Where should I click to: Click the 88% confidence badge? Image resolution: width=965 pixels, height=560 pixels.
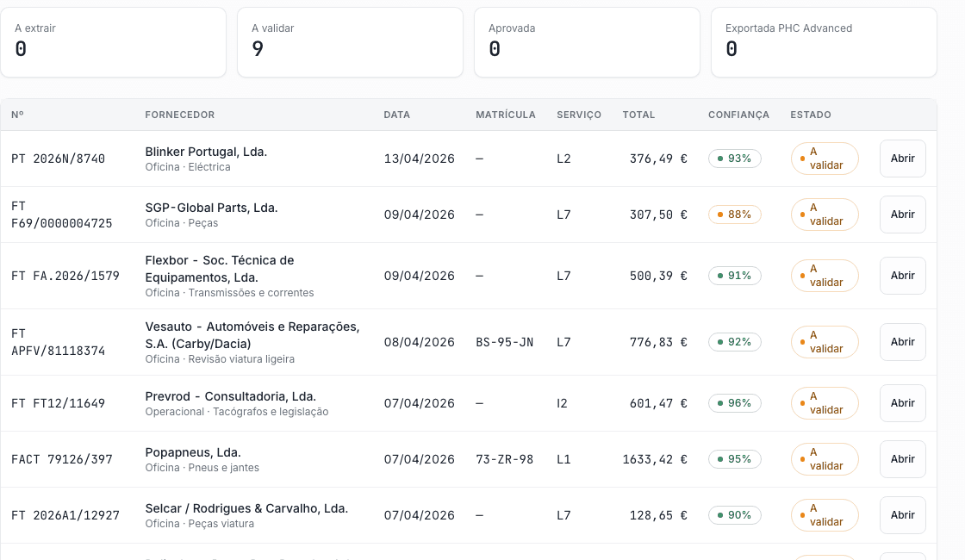[x=735, y=215]
